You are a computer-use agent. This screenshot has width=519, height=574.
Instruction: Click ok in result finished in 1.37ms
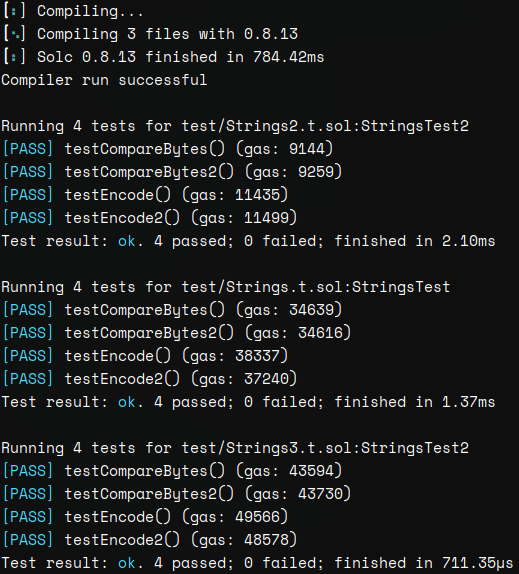[x=127, y=402]
